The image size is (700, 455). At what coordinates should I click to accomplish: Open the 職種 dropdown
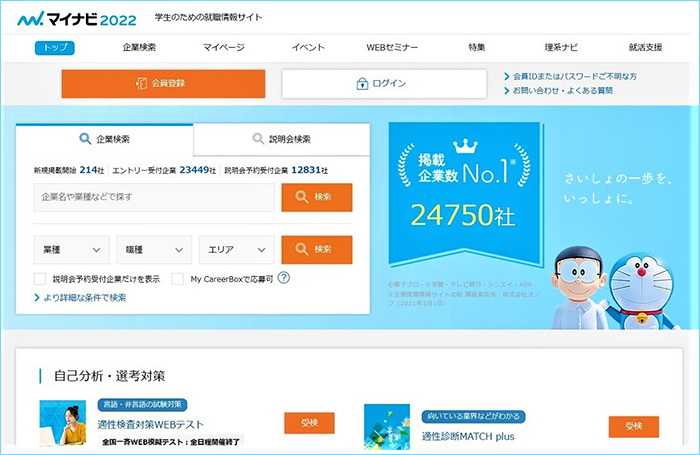154,250
